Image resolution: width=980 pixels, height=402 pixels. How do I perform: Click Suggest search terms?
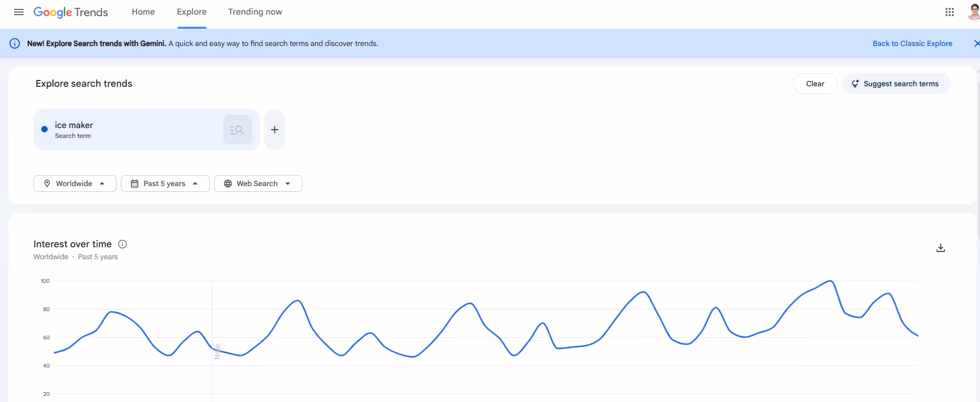pos(901,83)
